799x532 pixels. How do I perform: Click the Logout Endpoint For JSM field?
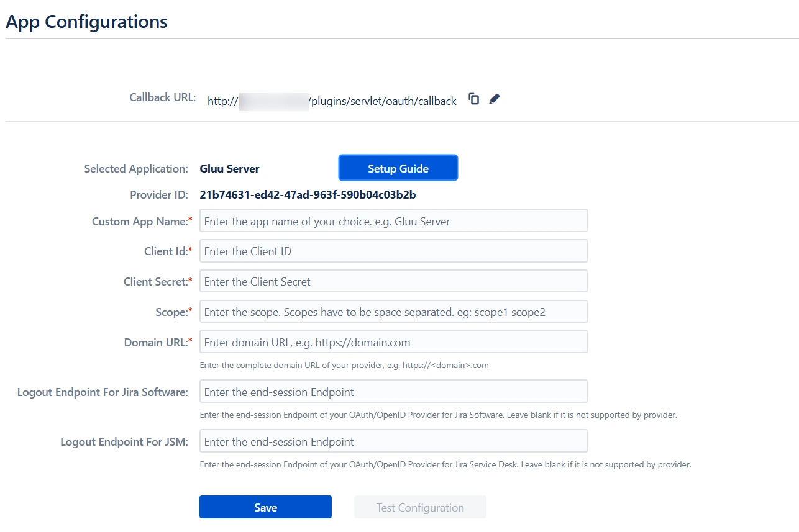[x=393, y=441]
